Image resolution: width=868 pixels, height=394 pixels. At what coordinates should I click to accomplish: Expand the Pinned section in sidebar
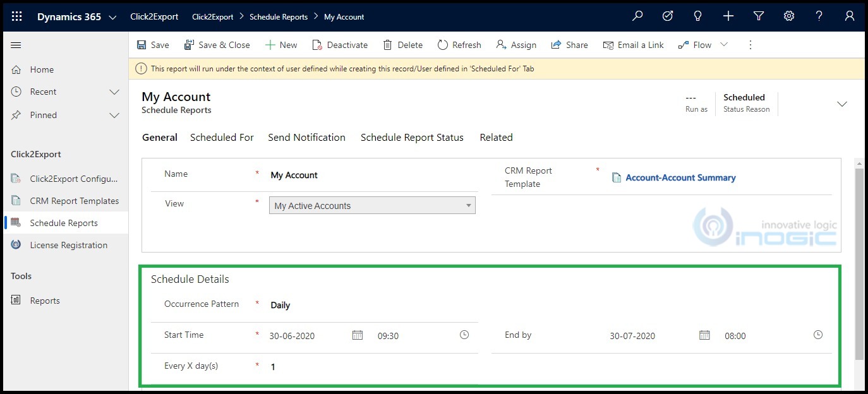pyautogui.click(x=114, y=116)
